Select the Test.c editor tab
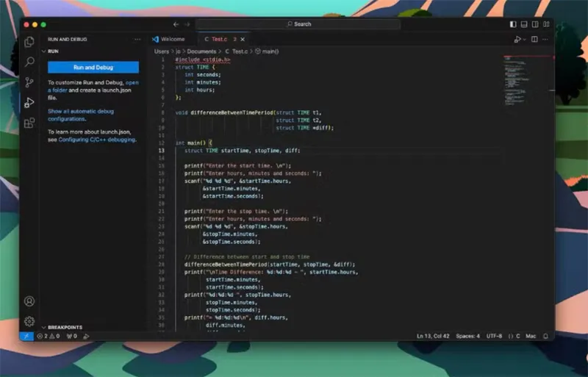 click(218, 39)
